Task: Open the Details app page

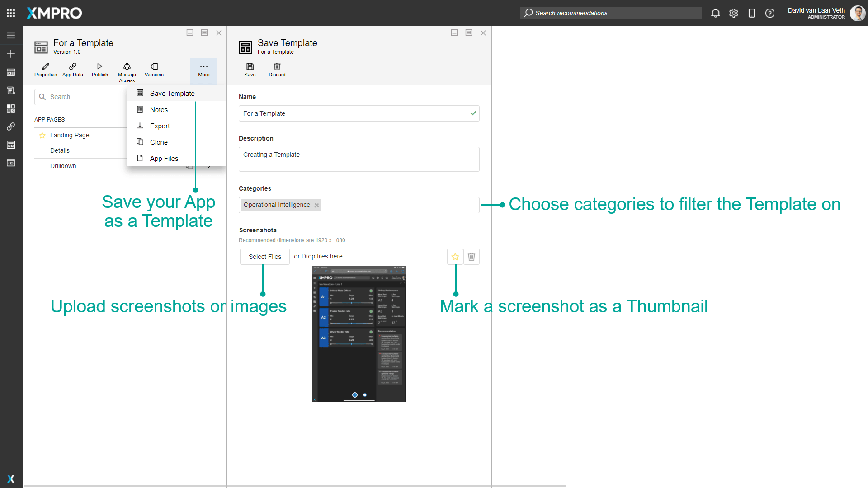Action: (x=60, y=150)
